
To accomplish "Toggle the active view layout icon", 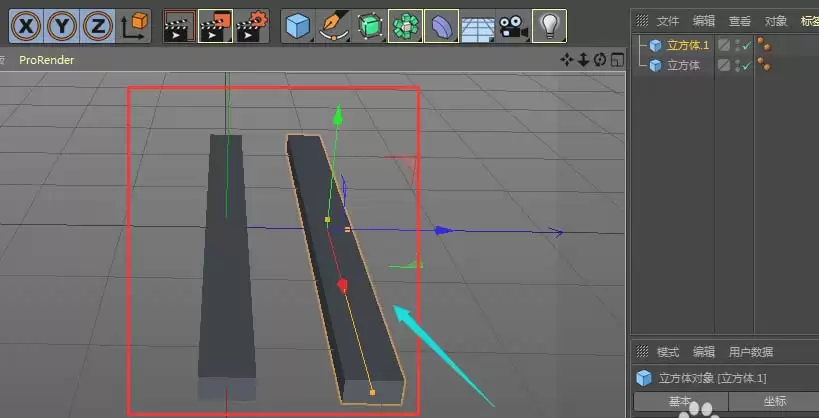I will tap(617, 60).
